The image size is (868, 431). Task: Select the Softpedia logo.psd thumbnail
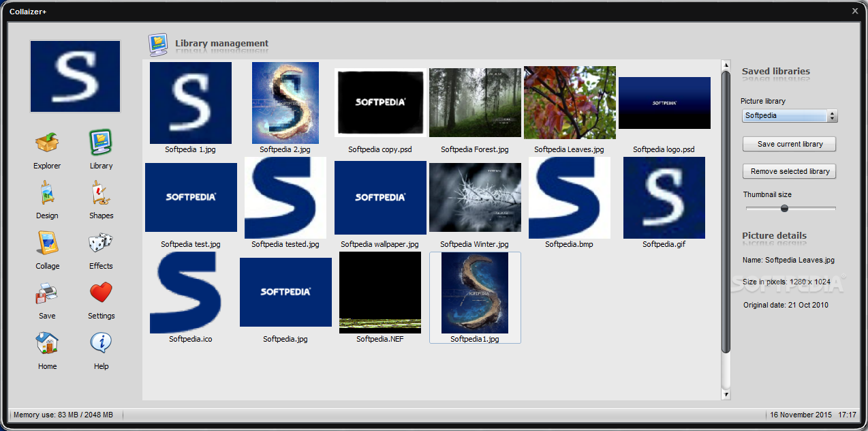click(664, 103)
